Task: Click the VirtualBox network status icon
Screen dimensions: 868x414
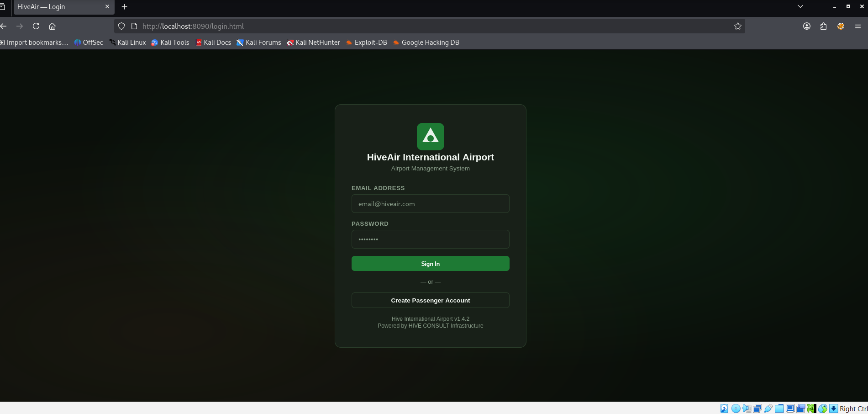Action: tap(758, 409)
